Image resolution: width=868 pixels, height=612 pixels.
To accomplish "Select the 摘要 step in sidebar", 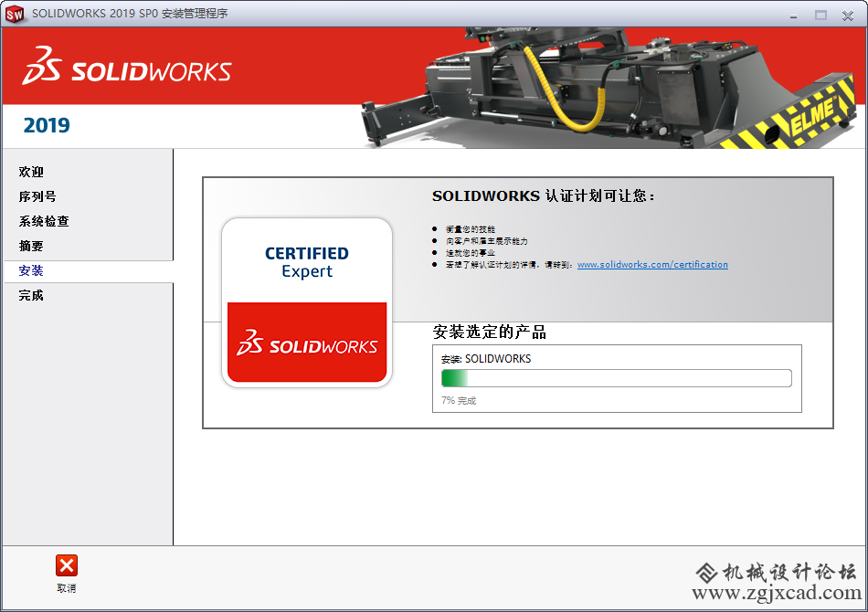I will point(31,247).
